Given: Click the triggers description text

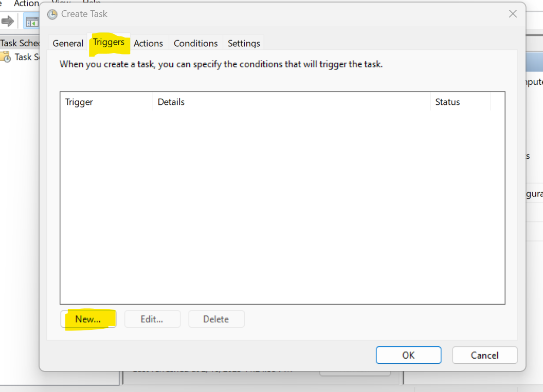Looking at the screenshot, I should click(x=221, y=64).
